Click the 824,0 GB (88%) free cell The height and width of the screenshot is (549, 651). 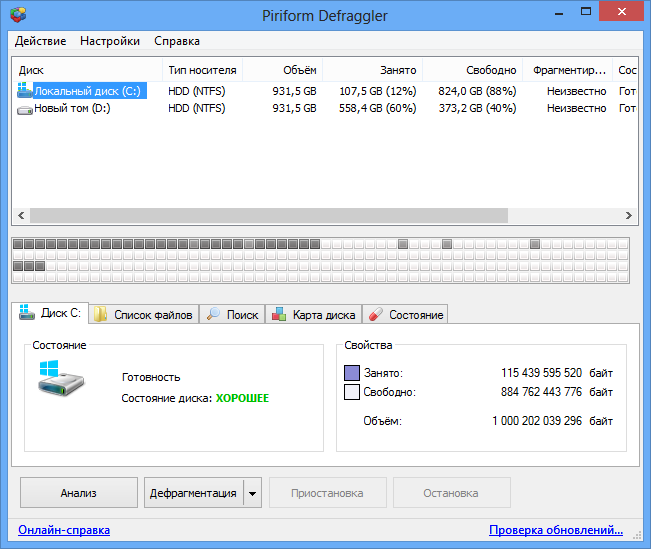477,91
